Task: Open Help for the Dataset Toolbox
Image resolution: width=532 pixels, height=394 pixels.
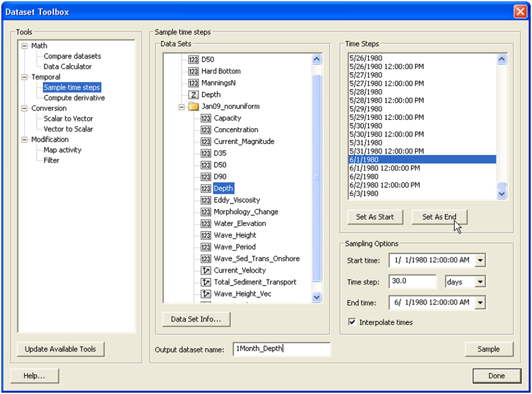Action: coord(34,376)
